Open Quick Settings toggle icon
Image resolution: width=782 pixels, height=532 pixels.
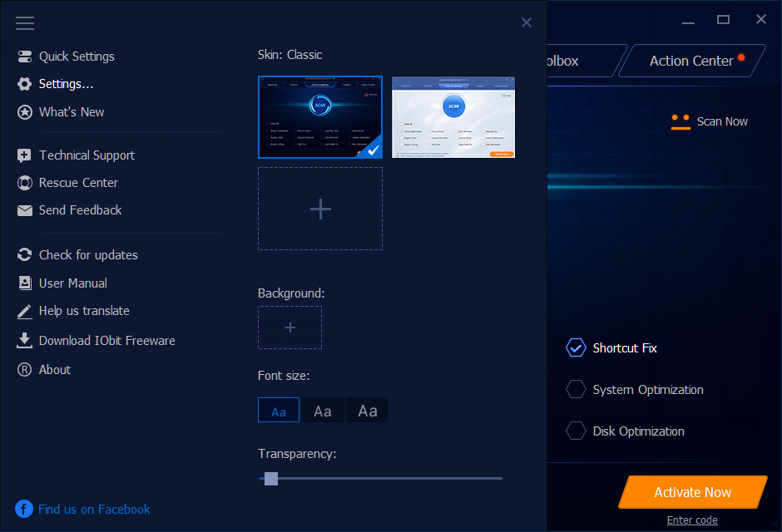click(x=24, y=57)
